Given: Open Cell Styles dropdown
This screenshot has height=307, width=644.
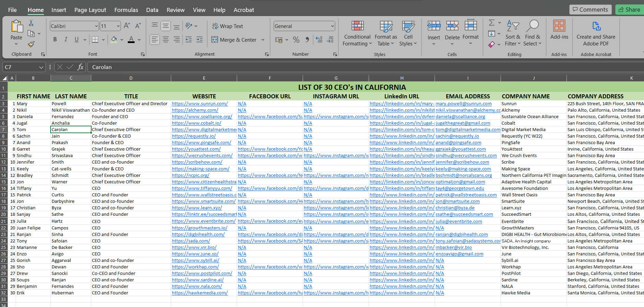Looking at the screenshot, I should pyautogui.click(x=408, y=33).
